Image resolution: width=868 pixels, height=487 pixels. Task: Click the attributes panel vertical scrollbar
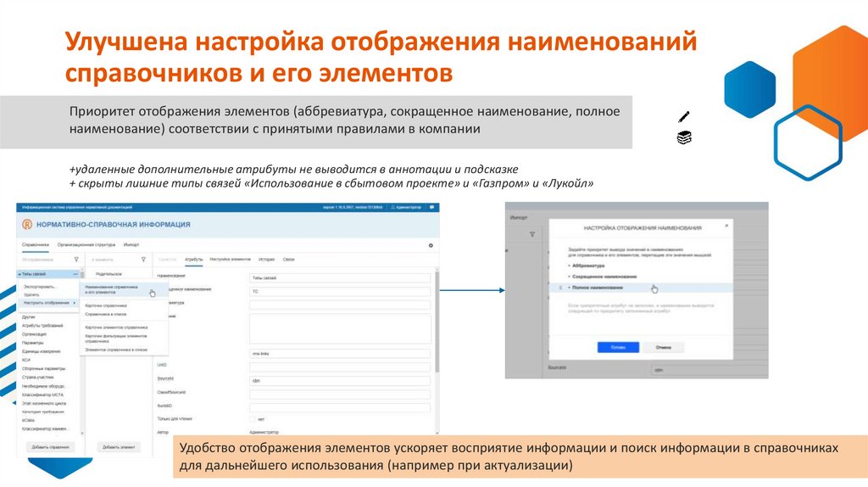click(437, 322)
